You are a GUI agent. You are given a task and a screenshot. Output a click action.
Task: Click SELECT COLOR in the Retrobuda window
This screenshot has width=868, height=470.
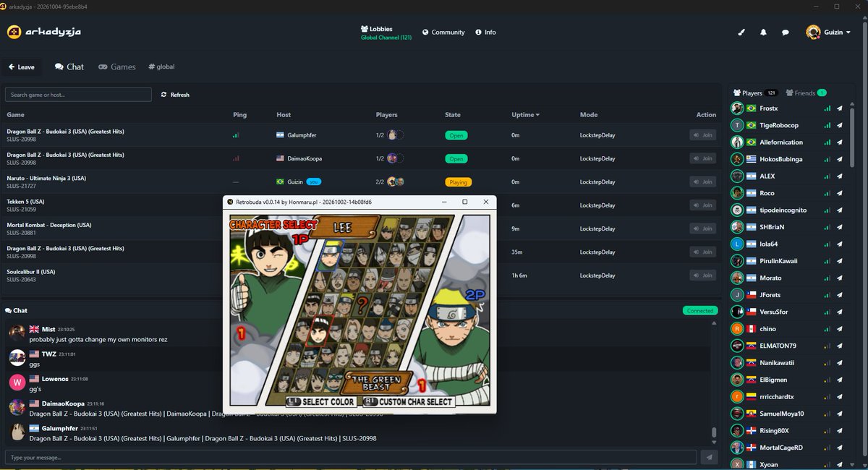pyautogui.click(x=321, y=401)
